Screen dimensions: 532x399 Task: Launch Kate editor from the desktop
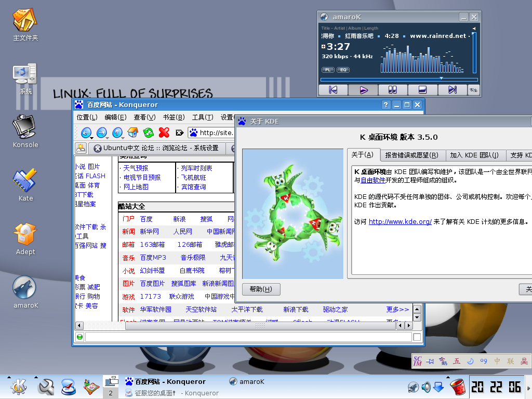point(24,180)
